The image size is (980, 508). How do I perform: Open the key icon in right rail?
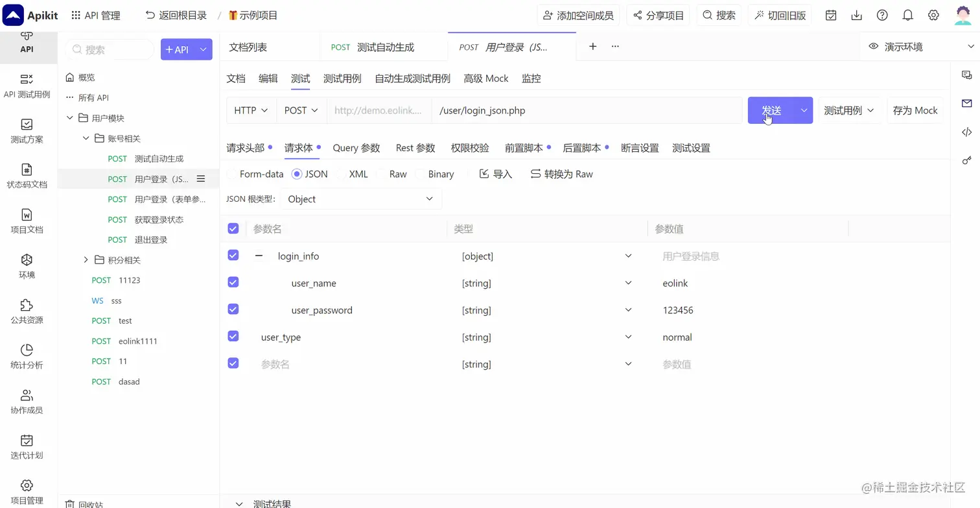coord(966,160)
